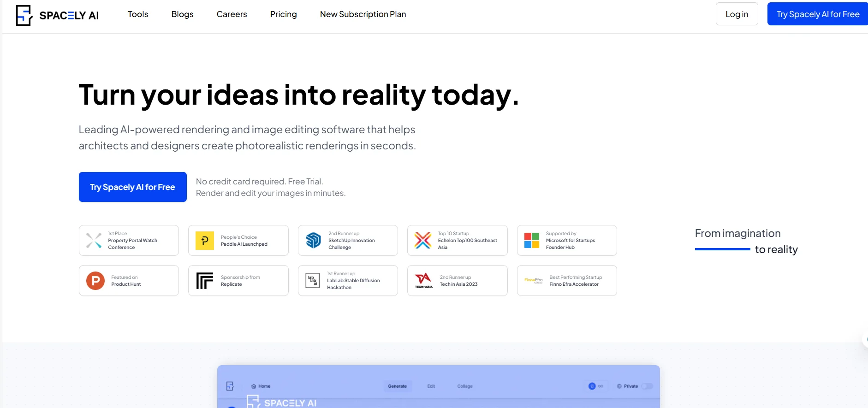The height and width of the screenshot is (408, 868).
Task: Click the Tech in Asia logo icon
Action: (423, 280)
